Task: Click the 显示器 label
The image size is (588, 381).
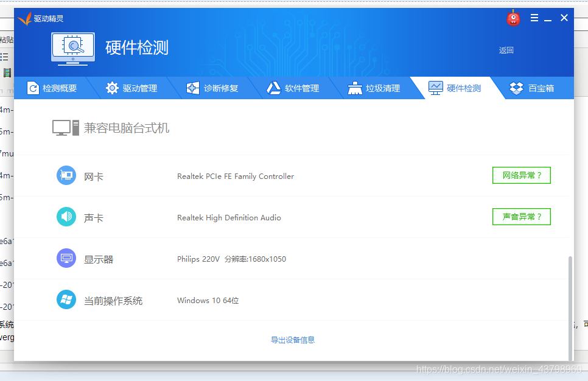Action: pyautogui.click(x=99, y=259)
